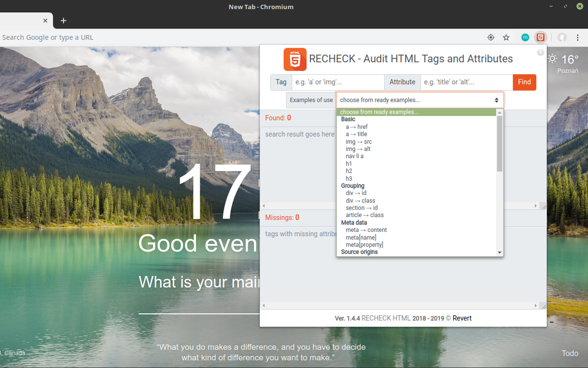The image size is (588, 368).
Task: Focus the Tag input field
Action: pyautogui.click(x=338, y=82)
